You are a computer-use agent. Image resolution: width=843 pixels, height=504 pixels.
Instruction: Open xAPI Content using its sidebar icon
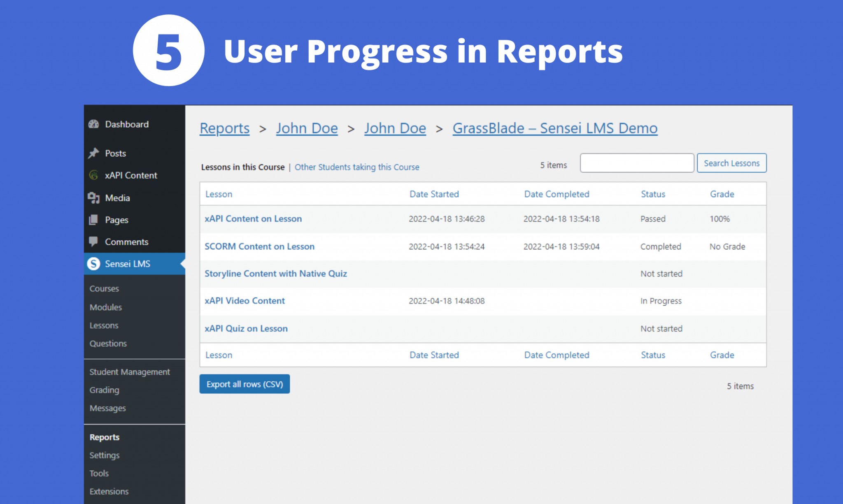click(94, 175)
